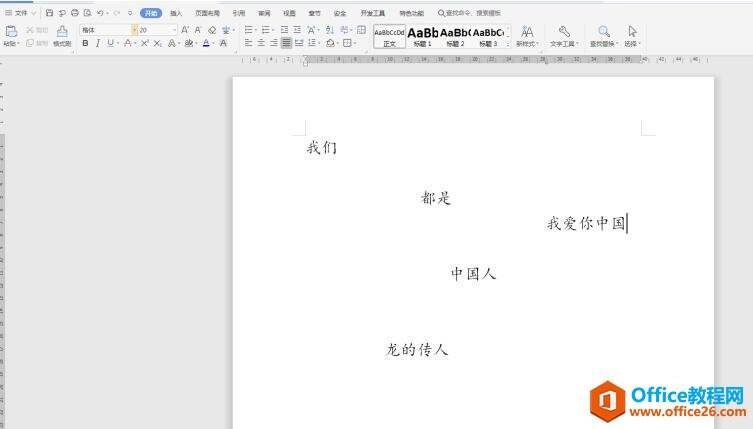Expand the styles gallery
This screenshot has width=753, height=429.
(x=508, y=44)
